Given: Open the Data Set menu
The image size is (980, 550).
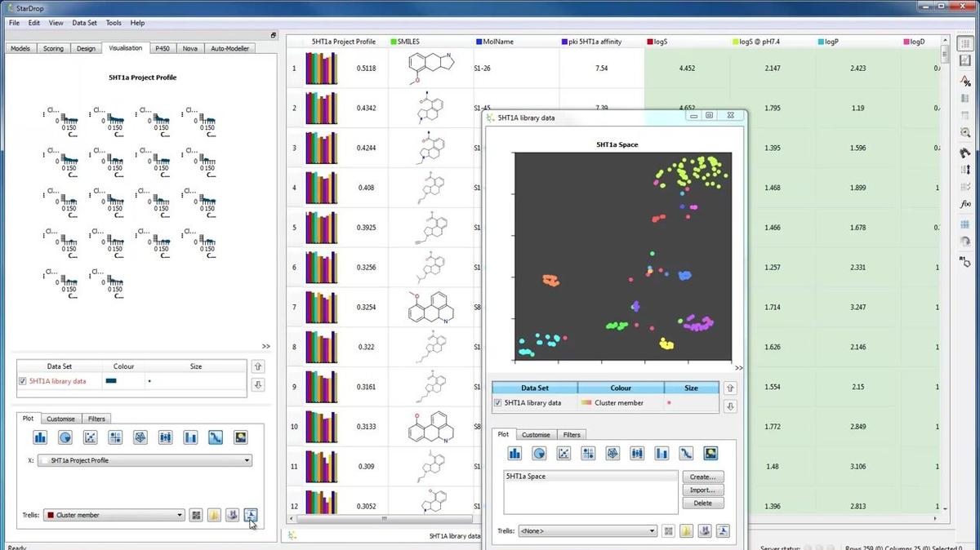Looking at the screenshot, I should [84, 23].
